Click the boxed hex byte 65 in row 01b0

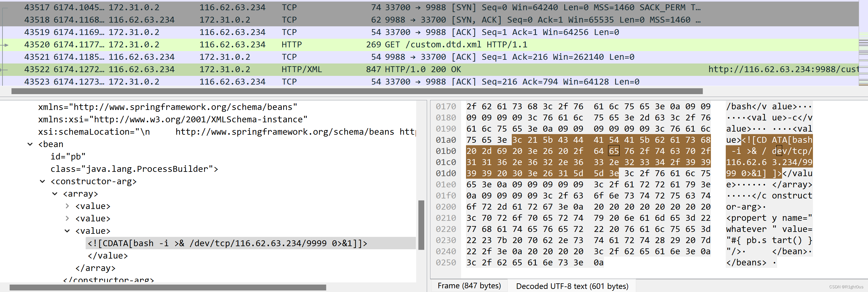click(614, 151)
